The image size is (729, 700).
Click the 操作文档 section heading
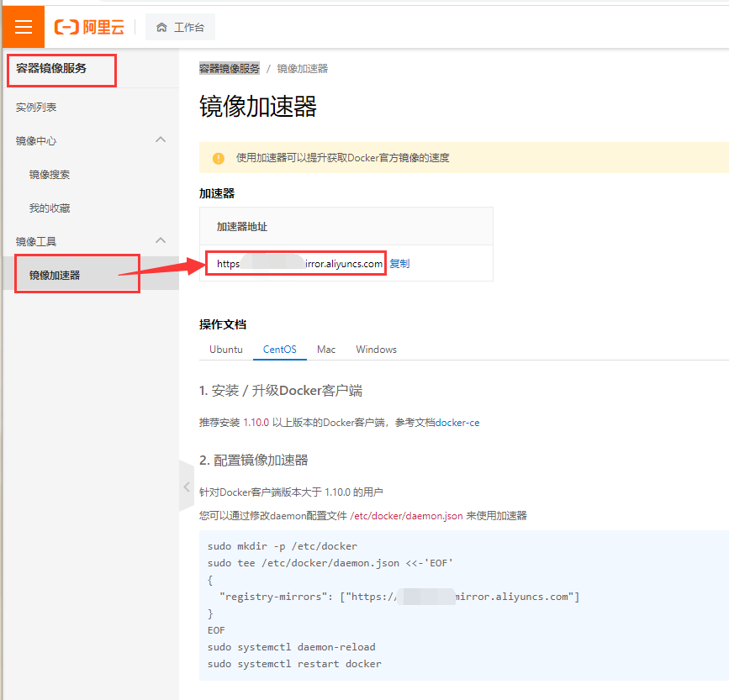coord(223,324)
